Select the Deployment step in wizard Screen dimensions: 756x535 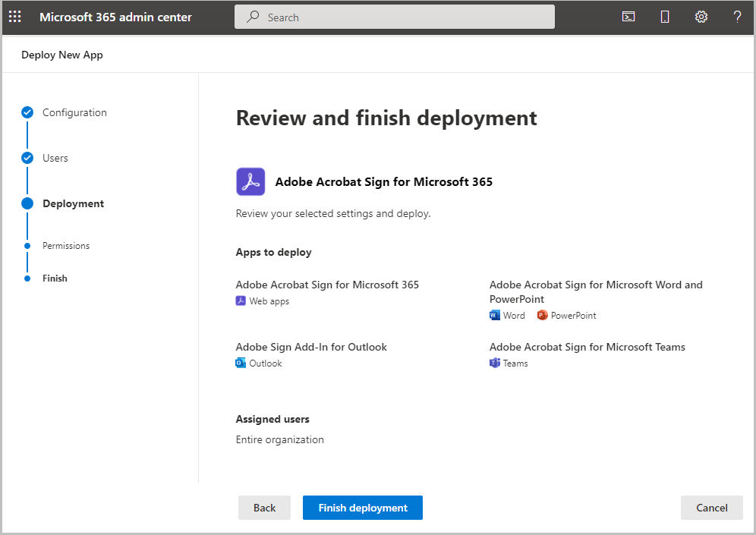point(74,203)
